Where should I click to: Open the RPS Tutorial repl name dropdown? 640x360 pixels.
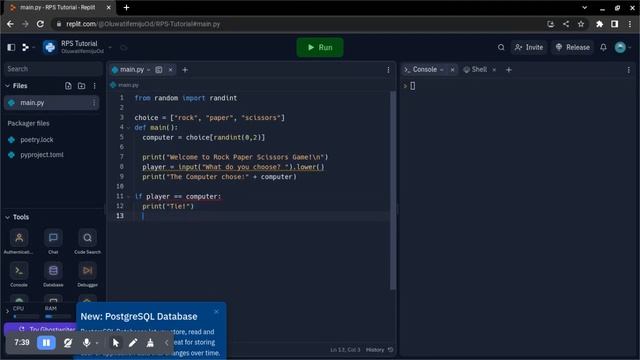click(110, 47)
